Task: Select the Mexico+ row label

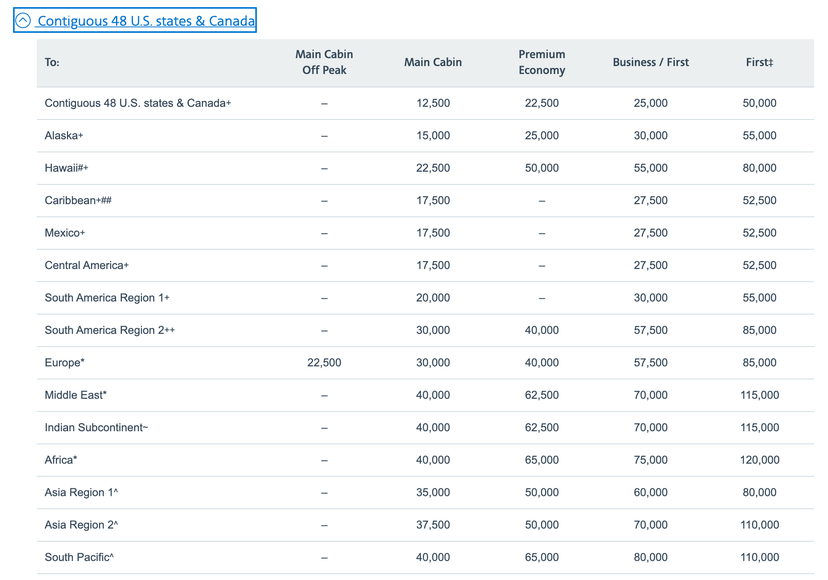Action: pyautogui.click(x=66, y=232)
